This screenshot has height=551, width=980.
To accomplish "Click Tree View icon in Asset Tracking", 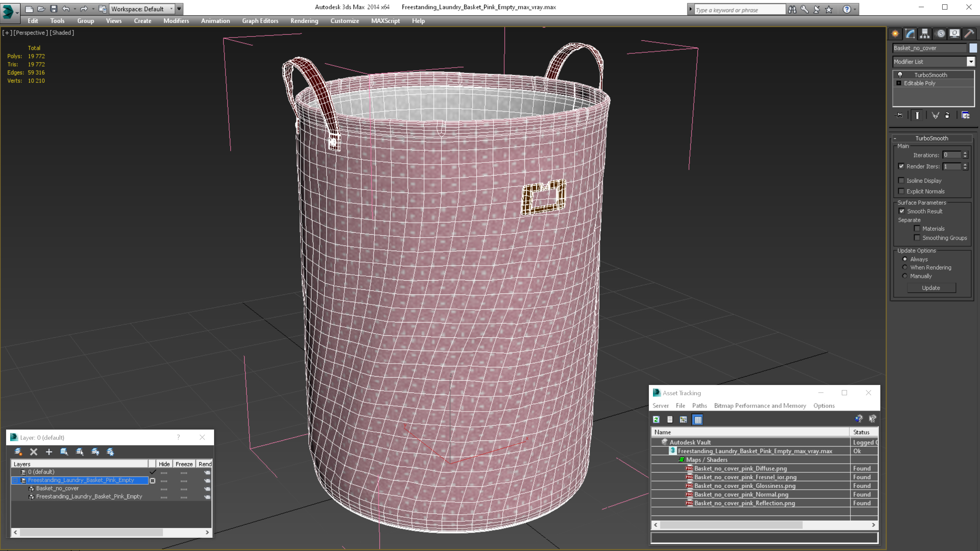I will 684,419.
